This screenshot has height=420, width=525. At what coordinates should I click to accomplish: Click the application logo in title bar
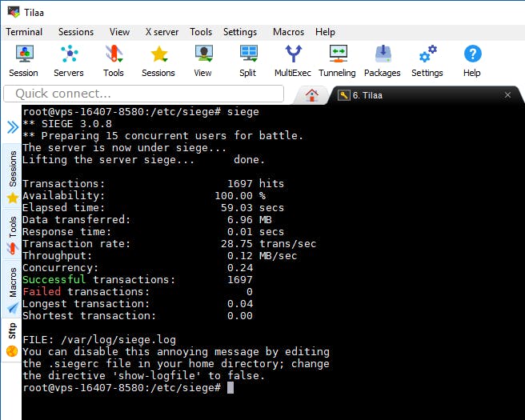14,12
